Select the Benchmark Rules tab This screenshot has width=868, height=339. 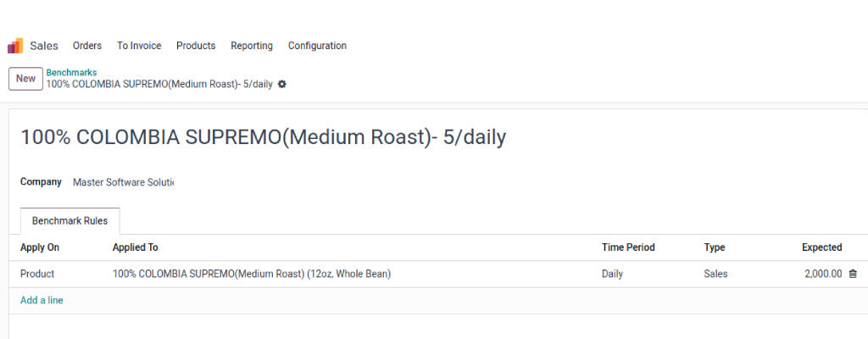click(x=70, y=220)
